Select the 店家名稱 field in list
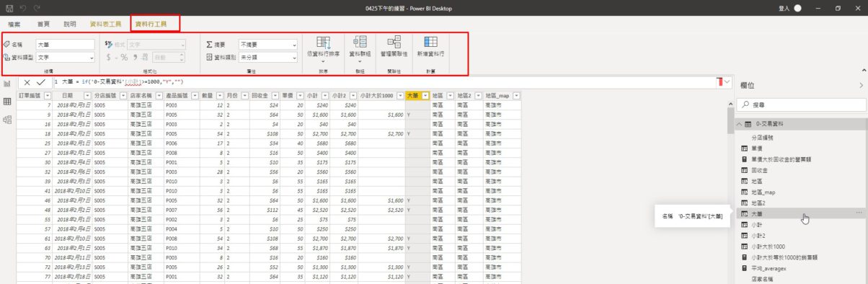Image resolution: width=868 pixels, height=284 pixels. coord(763,278)
